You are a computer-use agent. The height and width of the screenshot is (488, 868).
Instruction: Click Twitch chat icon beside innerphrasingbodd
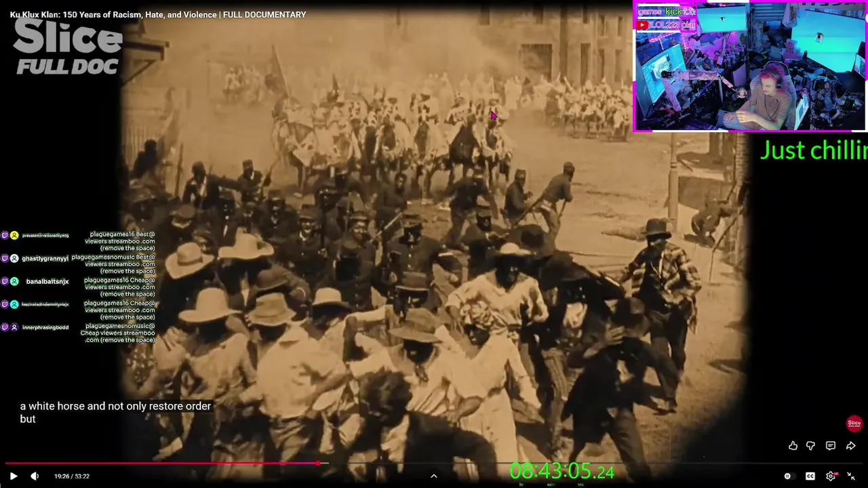(x=5, y=327)
